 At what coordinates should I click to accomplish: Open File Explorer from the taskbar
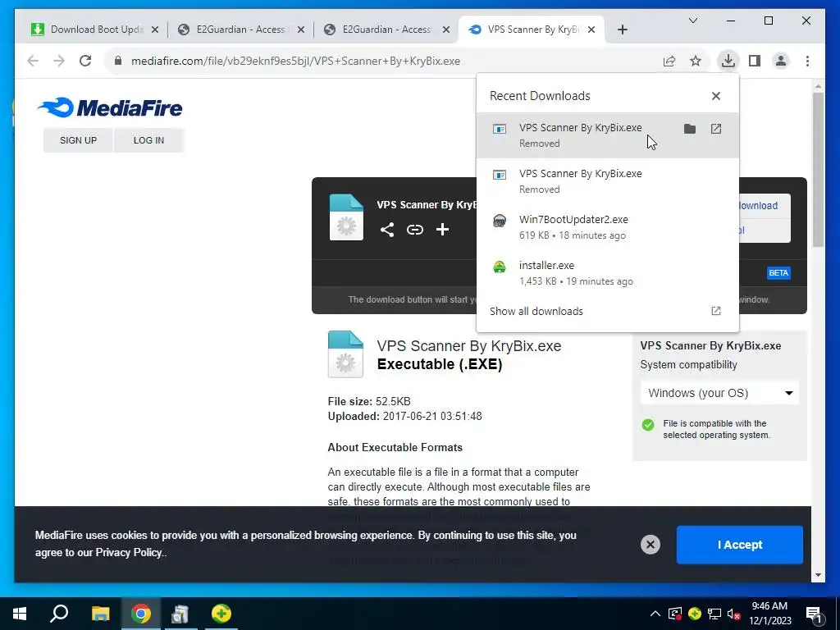(100, 614)
